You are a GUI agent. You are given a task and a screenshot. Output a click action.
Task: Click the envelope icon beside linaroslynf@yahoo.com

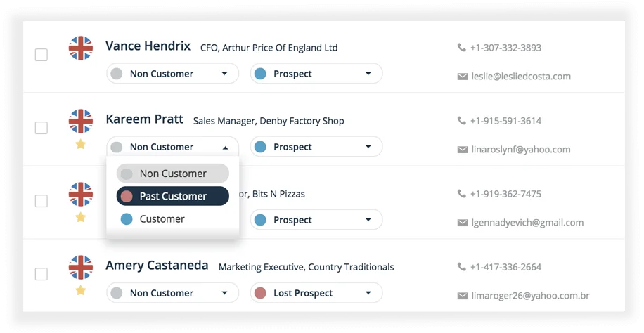coord(463,150)
